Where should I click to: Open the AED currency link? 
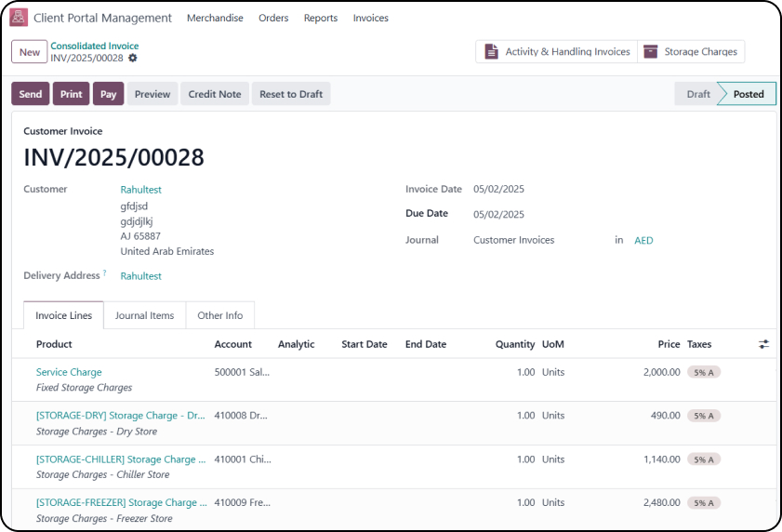[643, 240]
